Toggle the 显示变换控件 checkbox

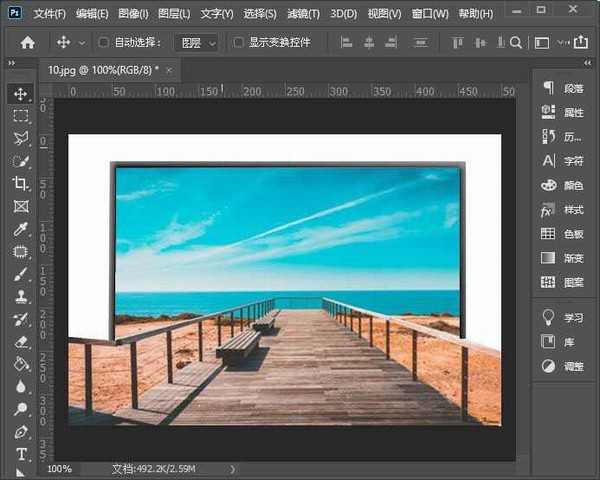[238, 43]
